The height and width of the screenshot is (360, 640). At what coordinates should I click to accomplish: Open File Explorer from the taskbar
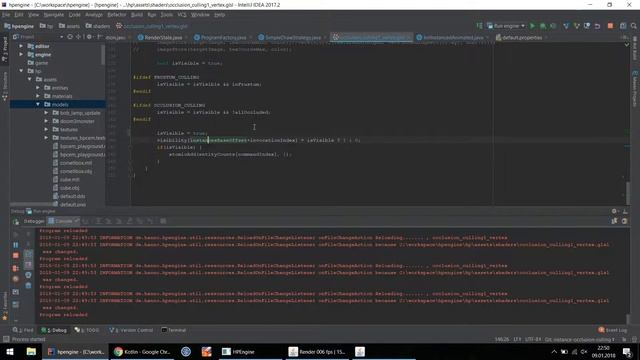point(31,351)
